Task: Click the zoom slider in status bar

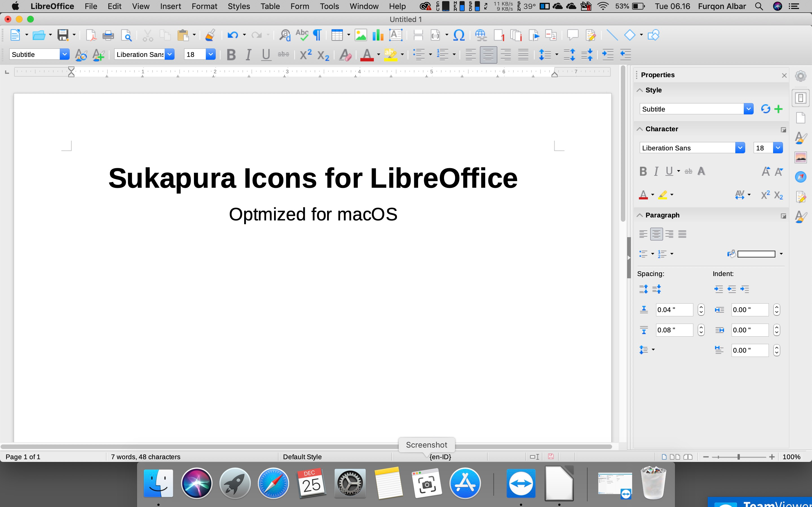Action: coord(738,457)
